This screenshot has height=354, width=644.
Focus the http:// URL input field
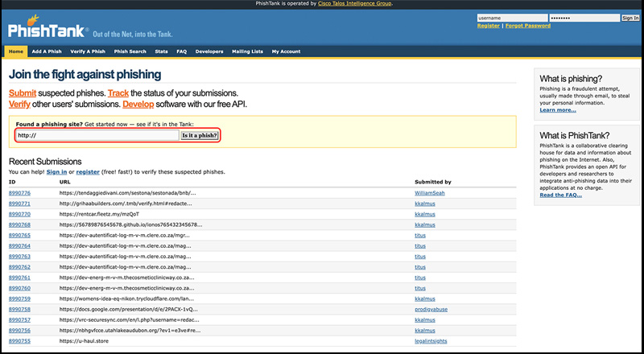[x=97, y=135]
